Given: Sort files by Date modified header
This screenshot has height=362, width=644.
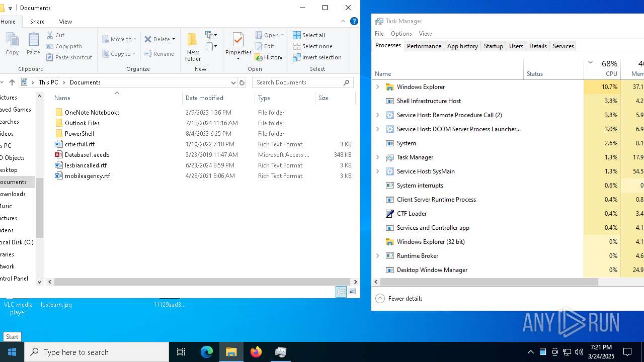Looking at the screenshot, I should pos(218,98).
